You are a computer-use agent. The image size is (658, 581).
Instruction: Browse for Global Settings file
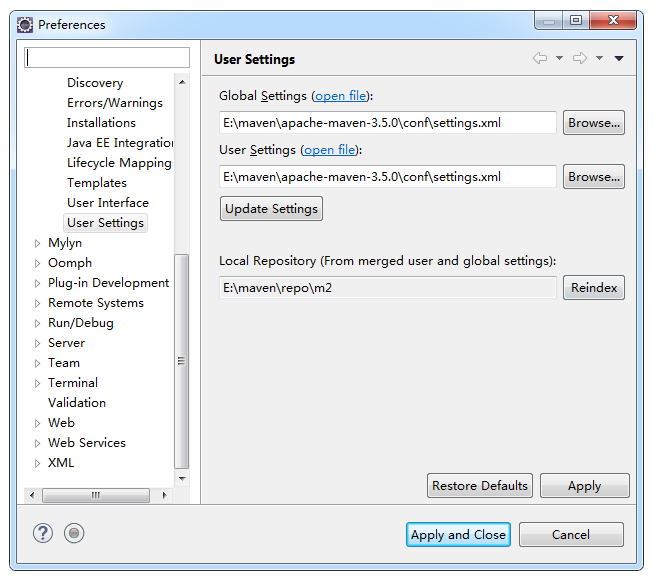click(x=594, y=122)
